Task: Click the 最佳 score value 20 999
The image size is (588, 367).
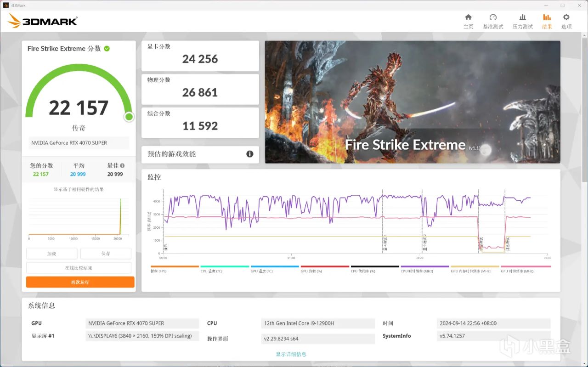Action: [115, 174]
